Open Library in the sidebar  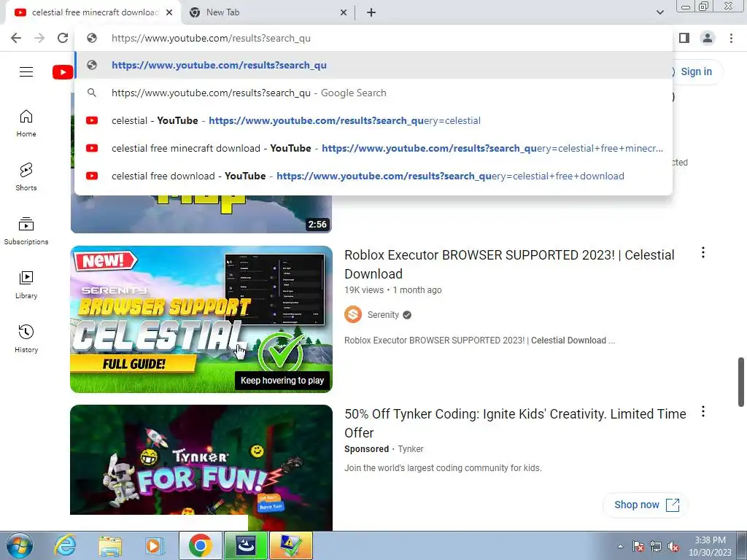(x=26, y=285)
